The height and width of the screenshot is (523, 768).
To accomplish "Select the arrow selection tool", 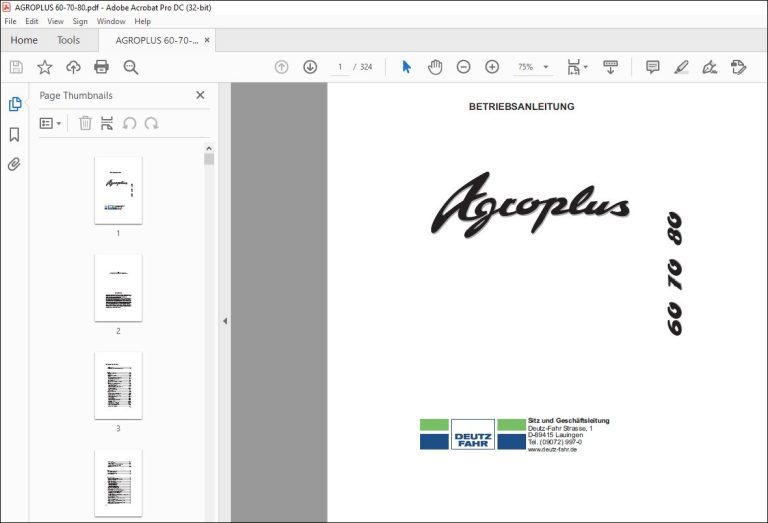I will (x=407, y=67).
